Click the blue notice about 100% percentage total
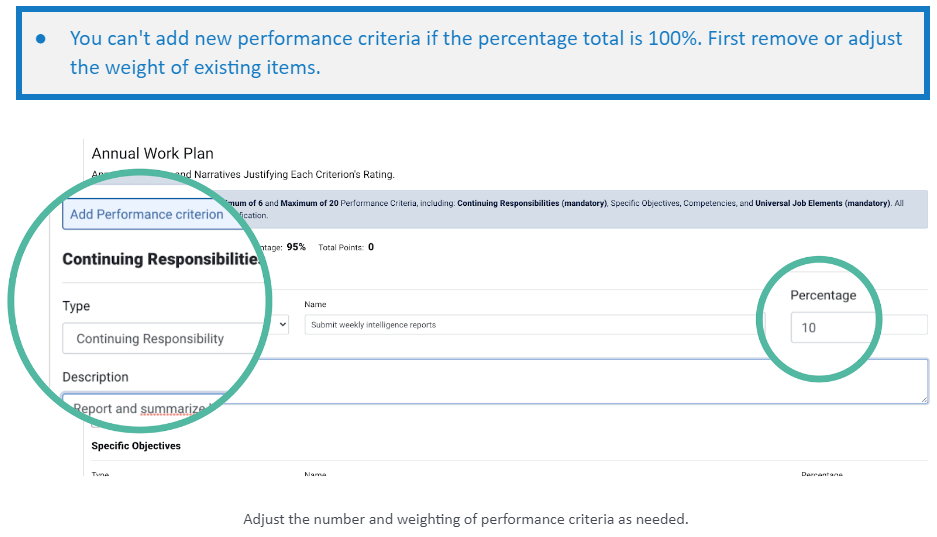Viewport: 937px width, 537px height. (x=473, y=53)
